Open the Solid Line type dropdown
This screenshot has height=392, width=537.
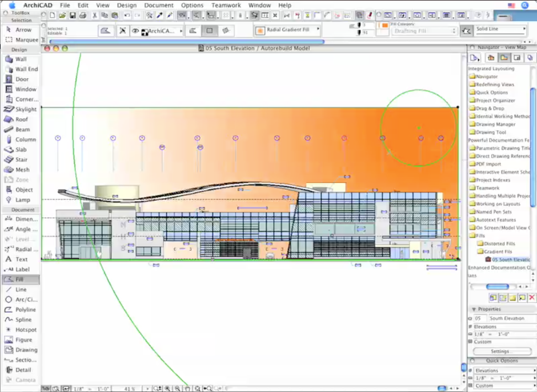[x=500, y=29]
